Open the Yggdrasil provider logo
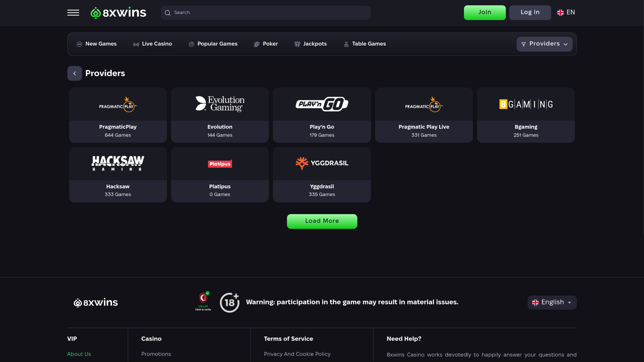This screenshot has width=644, height=362. point(322,163)
